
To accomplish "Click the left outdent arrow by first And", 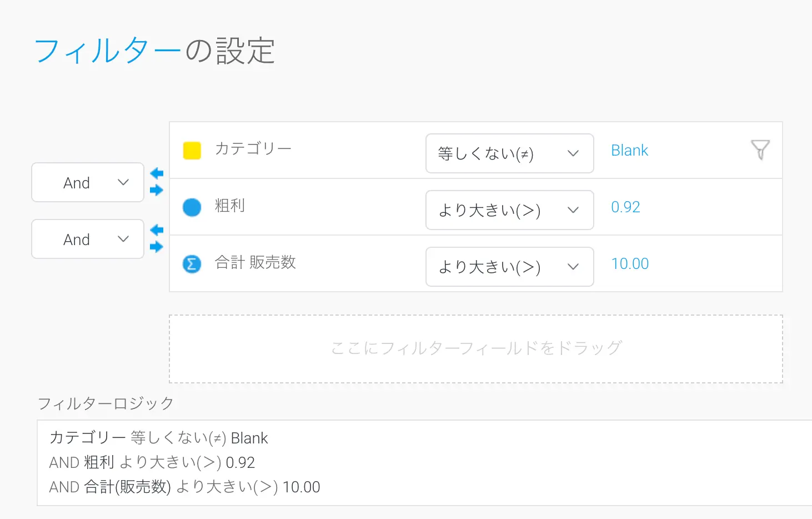I will [x=157, y=174].
